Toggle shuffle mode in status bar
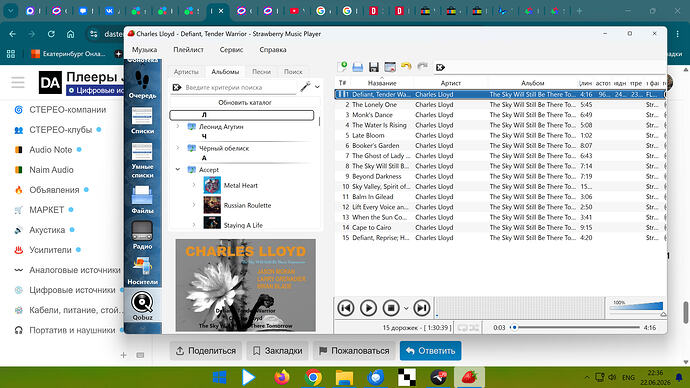 pos(474,328)
